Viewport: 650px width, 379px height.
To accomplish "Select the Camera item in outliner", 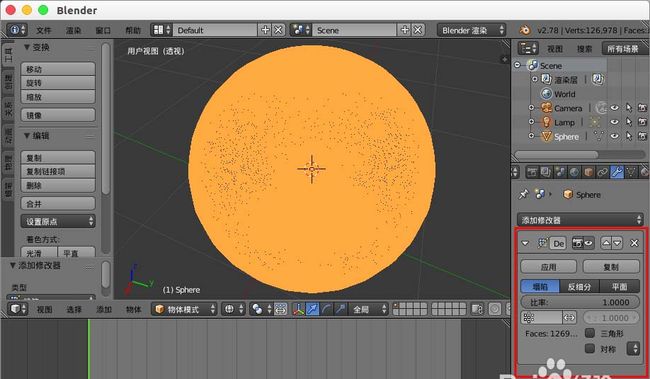I will point(568,108).
